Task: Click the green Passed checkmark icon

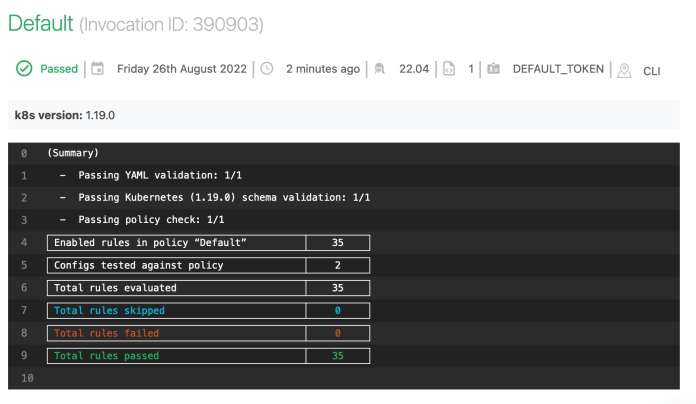Action: [x=24, y=69]
